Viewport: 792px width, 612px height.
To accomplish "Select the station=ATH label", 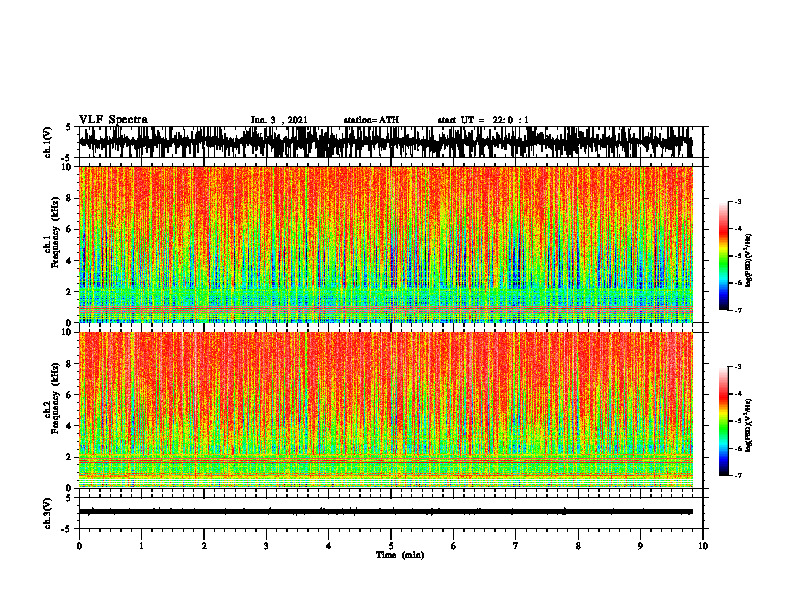I will (371, 120).
